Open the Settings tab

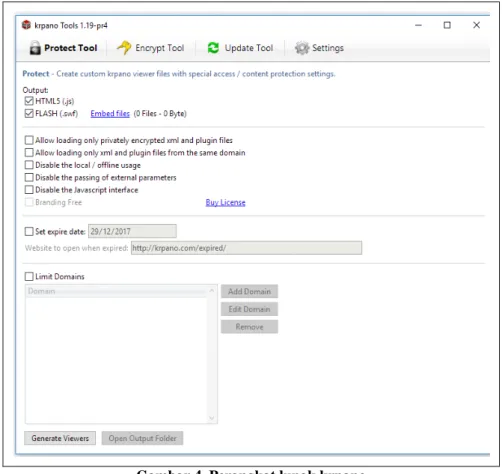(319, 48)
